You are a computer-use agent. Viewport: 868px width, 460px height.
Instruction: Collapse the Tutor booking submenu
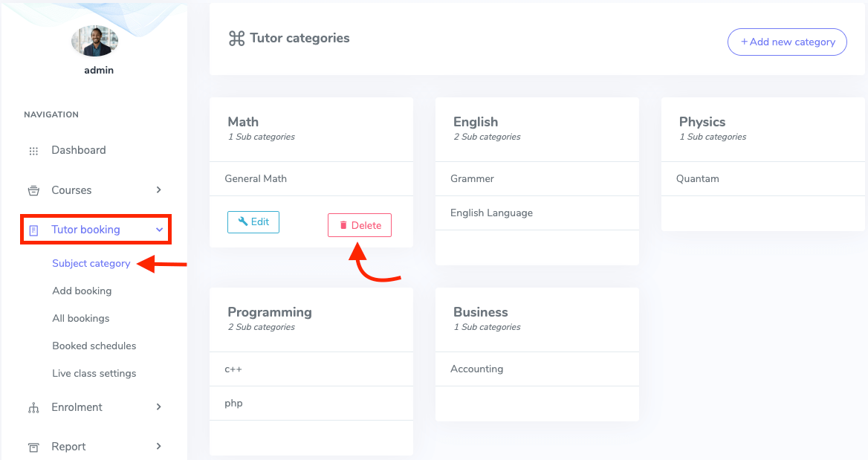tap(158, 230)
